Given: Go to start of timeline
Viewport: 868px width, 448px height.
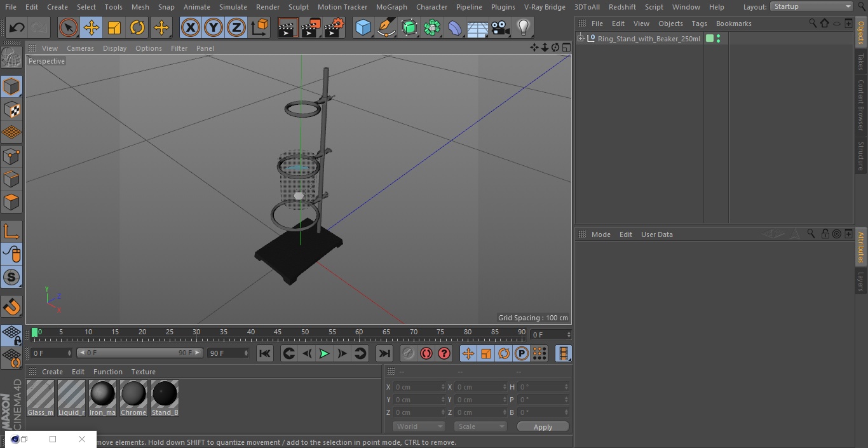Looking at the screenshot, I should pos(265,353).
